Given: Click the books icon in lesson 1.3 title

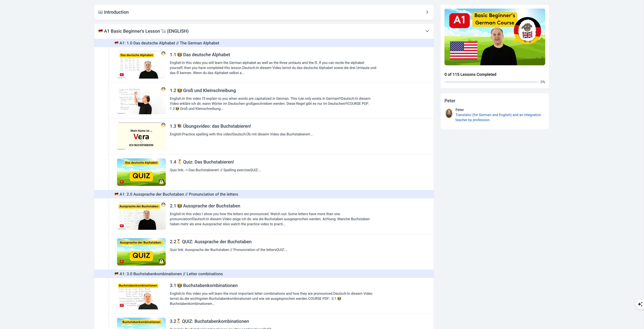Looking at the screenshot, I should [180, 126].
